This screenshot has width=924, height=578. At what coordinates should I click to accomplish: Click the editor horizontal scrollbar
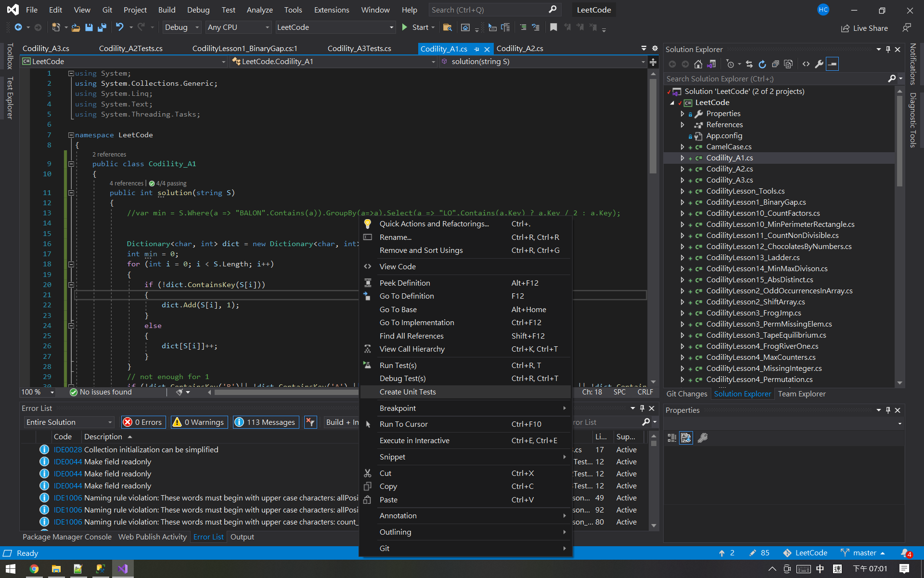[287, 392]
